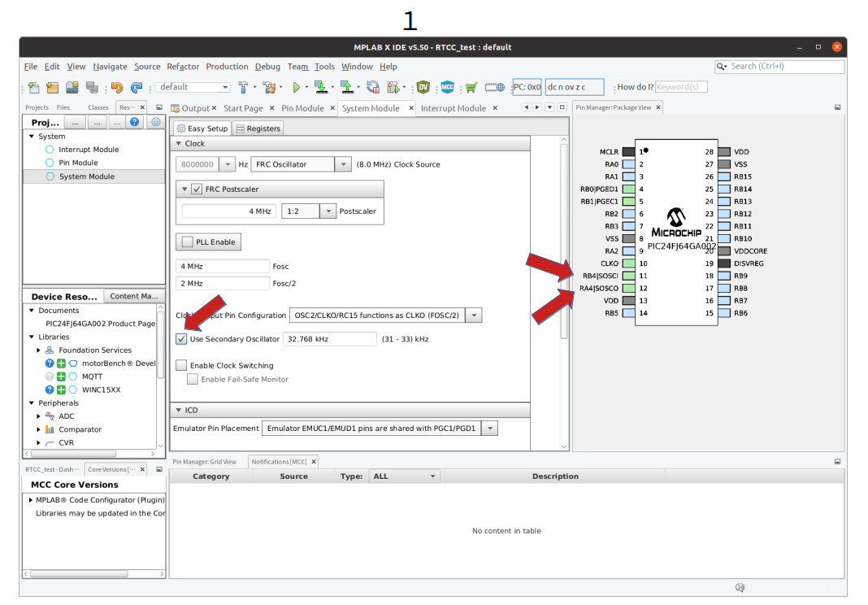The image size is (868, 605).
Task: Click the PLL Enable button
Action: coord(206,242)
